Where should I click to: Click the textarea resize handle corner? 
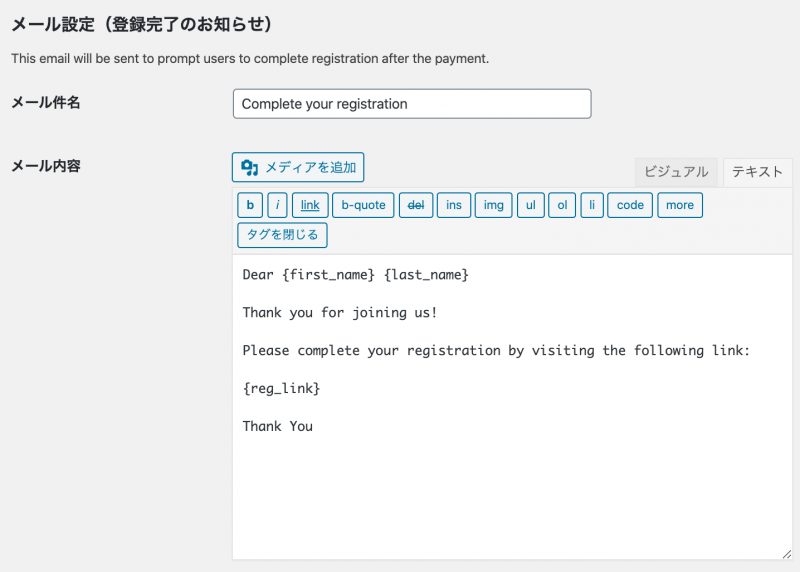(786, 553)
